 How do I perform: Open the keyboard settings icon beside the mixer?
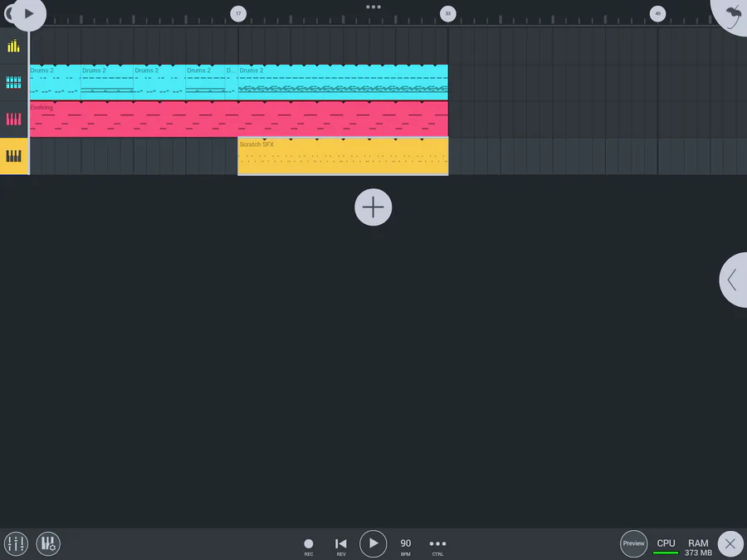tap(47, 543)
